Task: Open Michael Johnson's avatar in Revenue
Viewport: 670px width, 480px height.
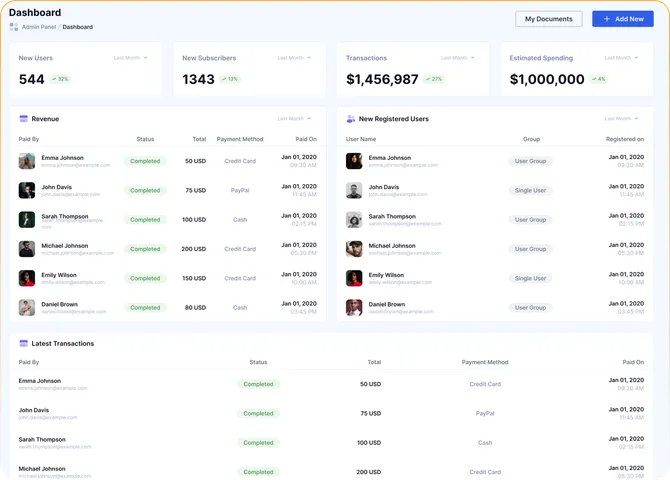Action: pyautogui.click(x=27, y=249)
